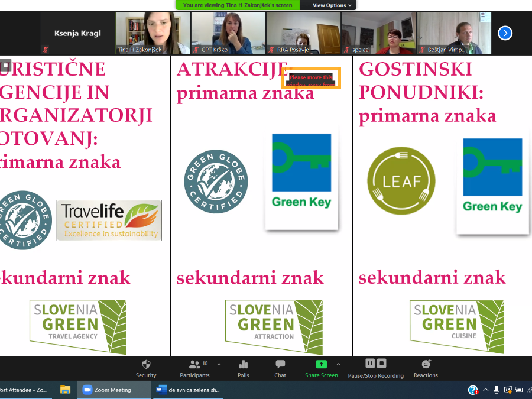Show next participants in gallery strip

pos(505,33)
